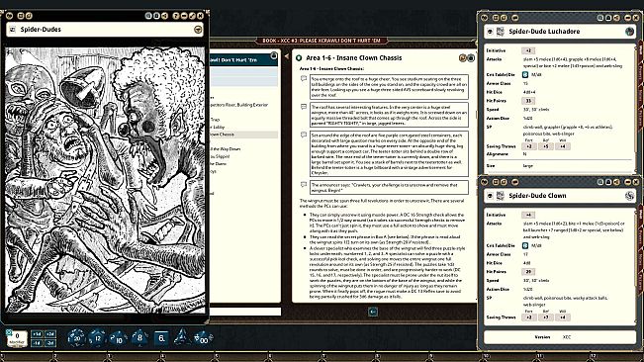Click the speech bubble icon on Clown sheet toolbar
Image resolution: width=644 pixels, height=362 pixels.
click(514, 182)
